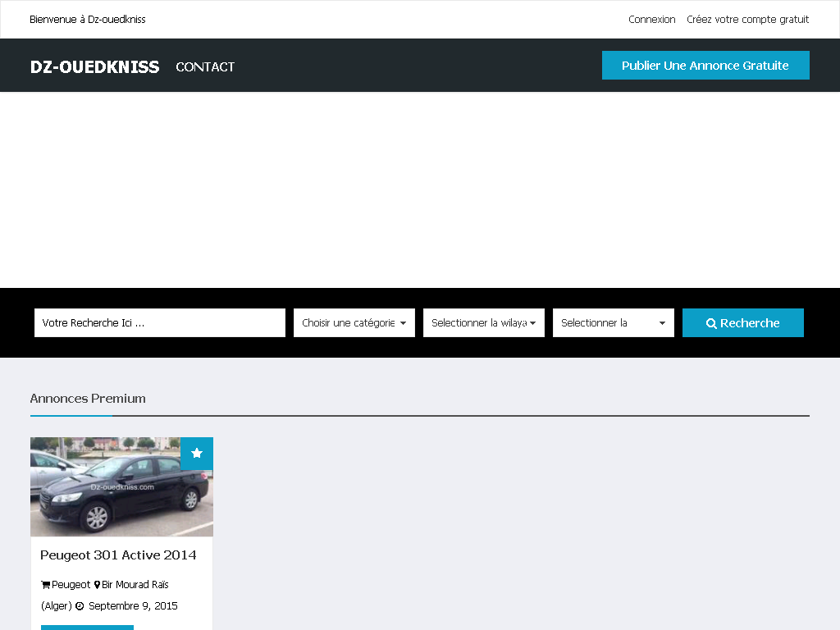
Task: Click the map marker icon in listing
Action: tap(97, 585)
